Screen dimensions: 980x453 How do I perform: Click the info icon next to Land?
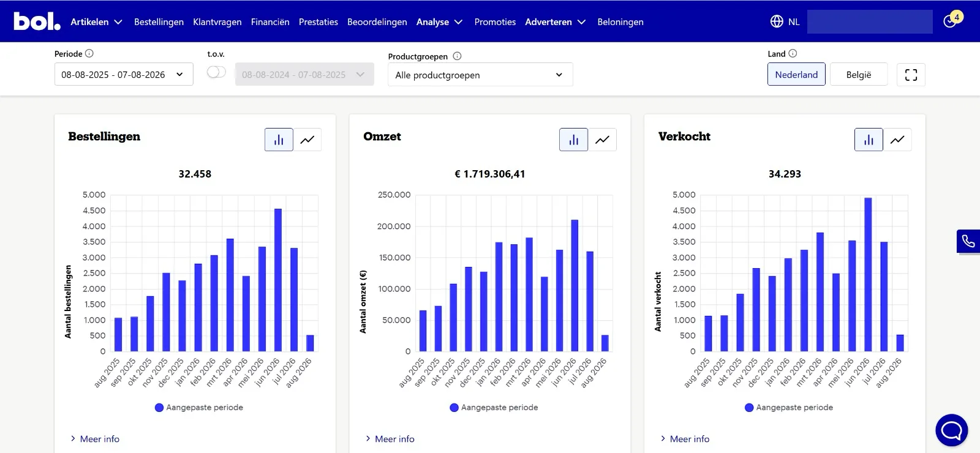pyautogui.click(x=793, y=53)
